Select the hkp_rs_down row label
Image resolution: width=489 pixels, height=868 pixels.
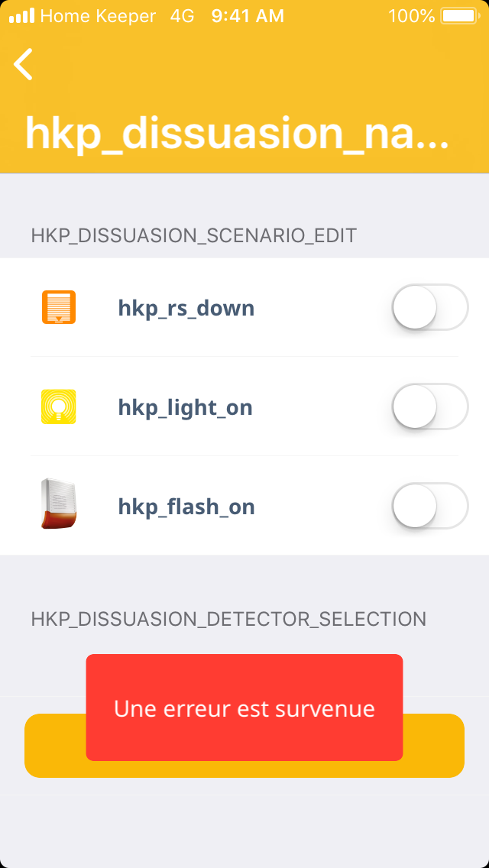pyautogui.click(x=186, y=308)
